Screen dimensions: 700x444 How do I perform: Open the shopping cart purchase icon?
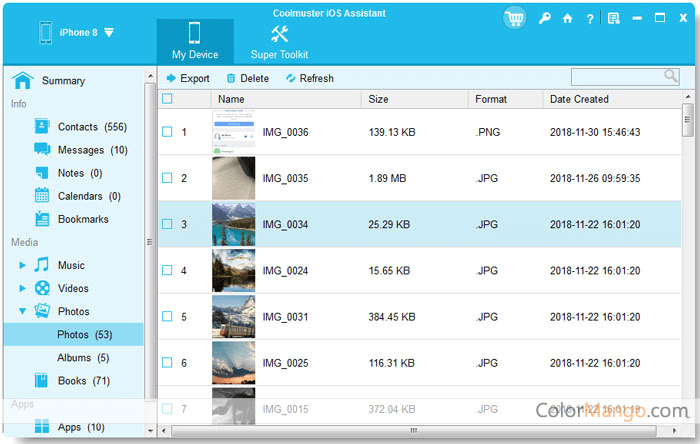[x=515, y=18]
